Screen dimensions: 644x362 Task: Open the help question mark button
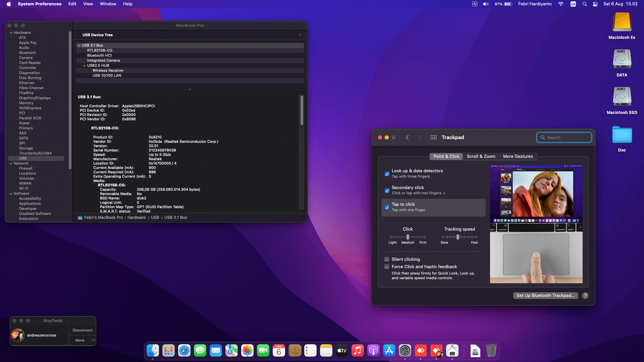point(585,296)
